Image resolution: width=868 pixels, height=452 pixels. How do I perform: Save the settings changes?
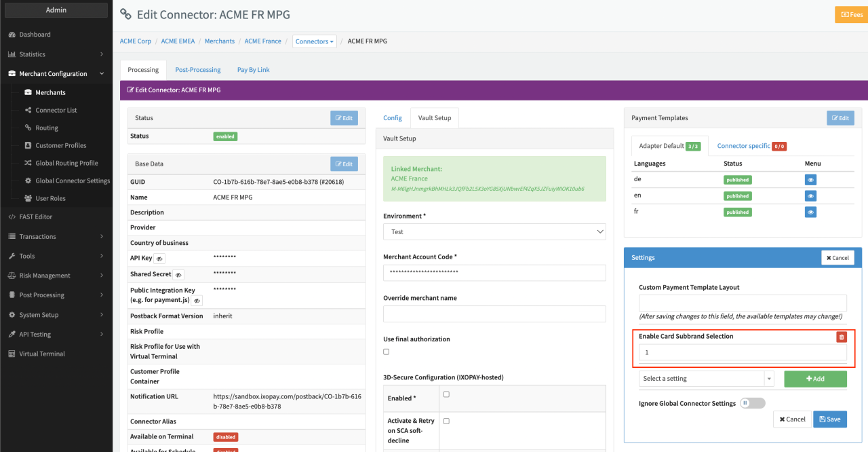point(829,419)
